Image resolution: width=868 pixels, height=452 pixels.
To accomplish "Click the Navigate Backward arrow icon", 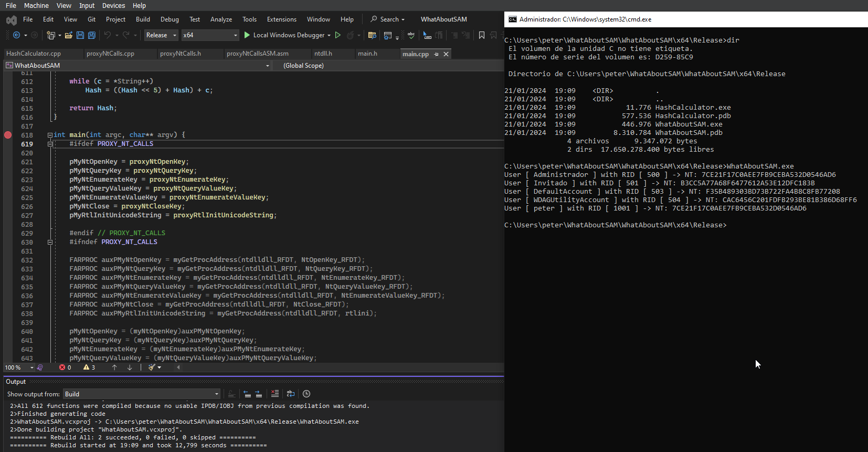I will click(16, 35).
